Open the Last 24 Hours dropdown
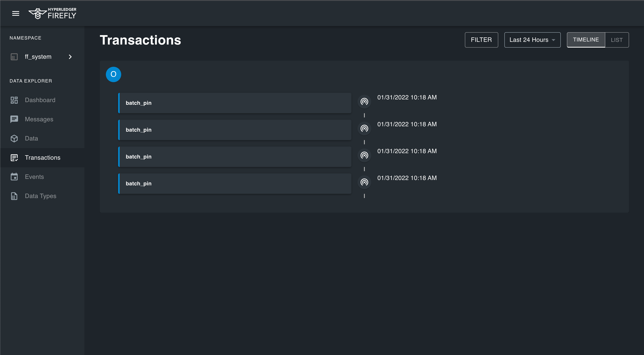 point(532,40)
